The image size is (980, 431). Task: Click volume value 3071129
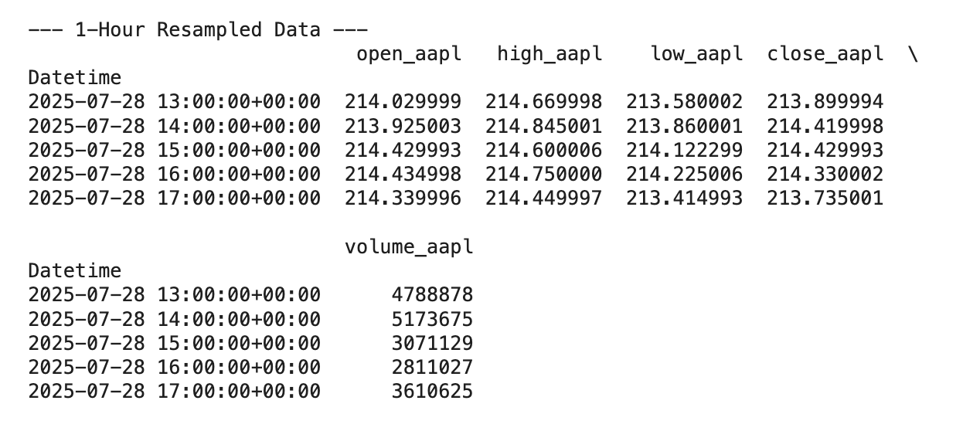(432, 343)
